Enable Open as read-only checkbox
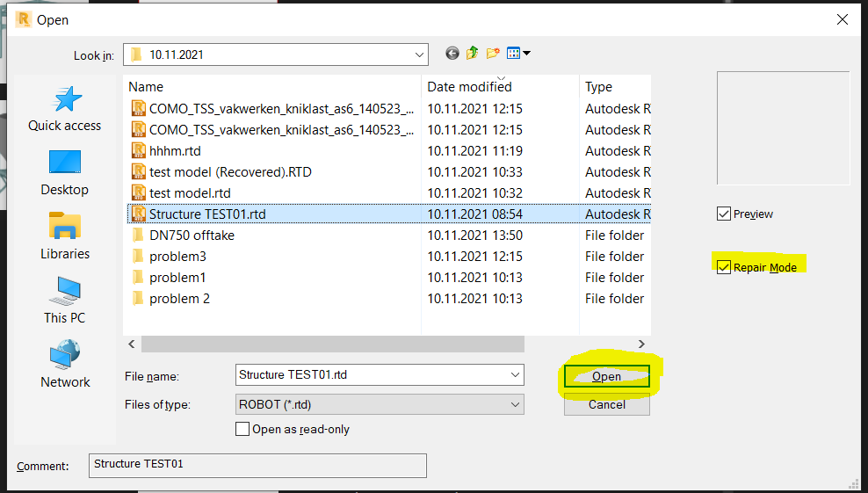 [242, 429]
